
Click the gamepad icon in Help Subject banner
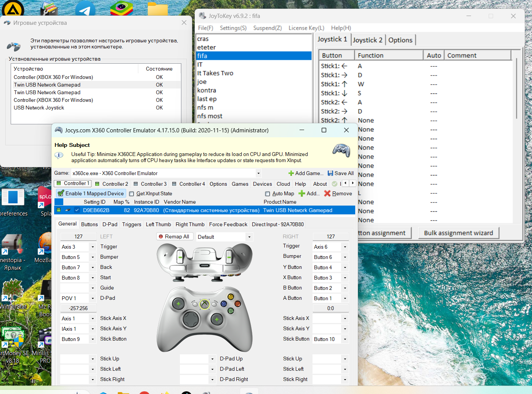click(341, 151)
